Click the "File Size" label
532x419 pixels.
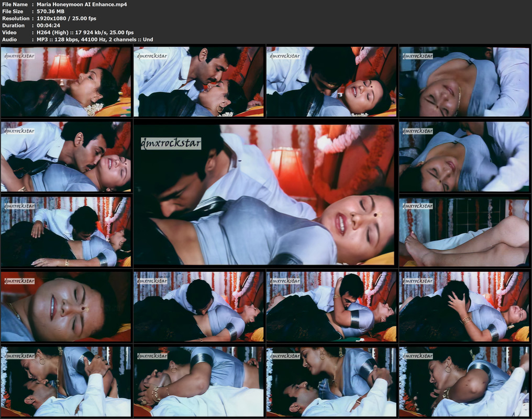[x=13, y=12]
